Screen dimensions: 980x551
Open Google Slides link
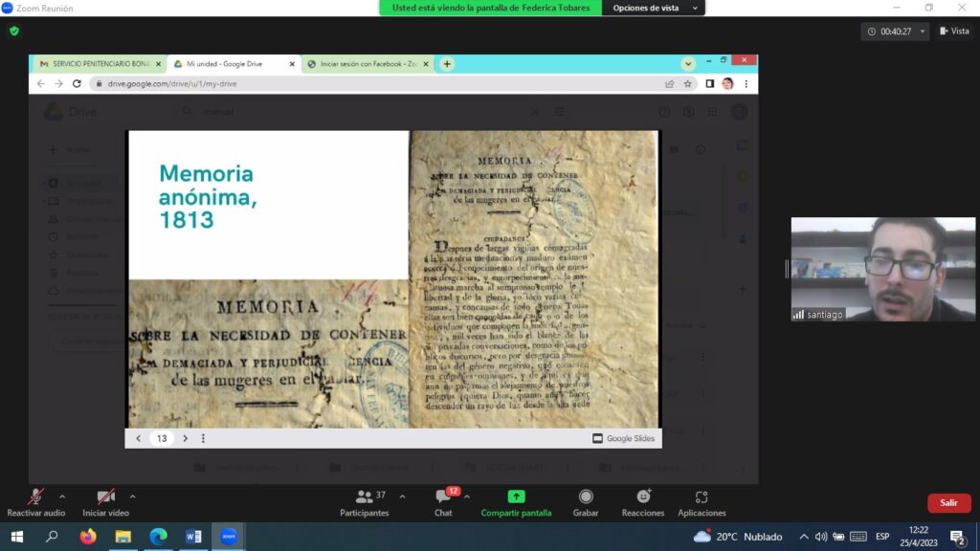[624, 438]
